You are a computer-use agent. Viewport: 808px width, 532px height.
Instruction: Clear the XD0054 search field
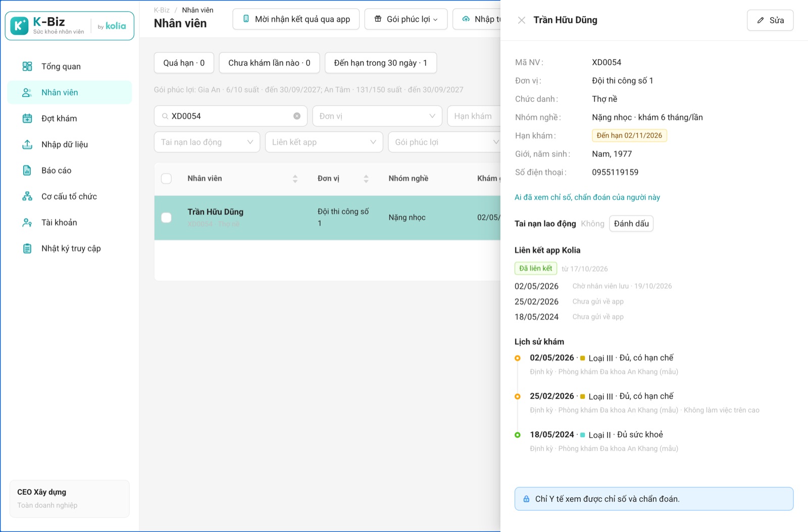click(x=297, y=116)
